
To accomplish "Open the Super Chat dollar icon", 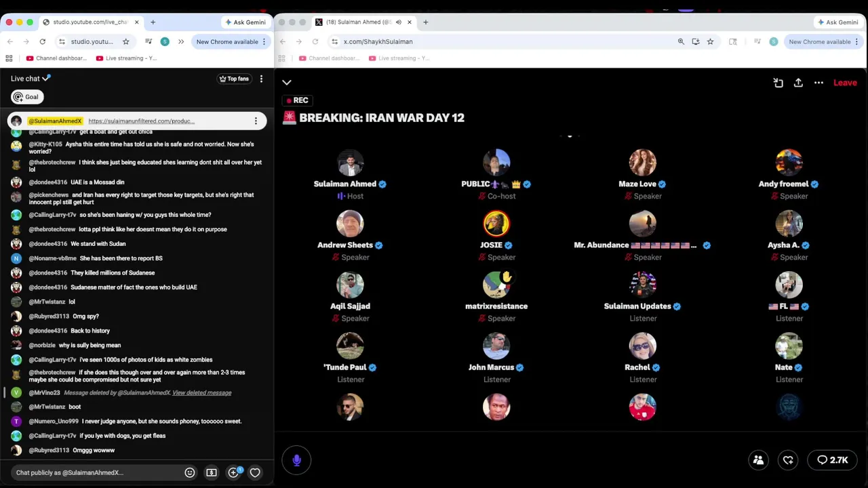I will tap(212, 472).
